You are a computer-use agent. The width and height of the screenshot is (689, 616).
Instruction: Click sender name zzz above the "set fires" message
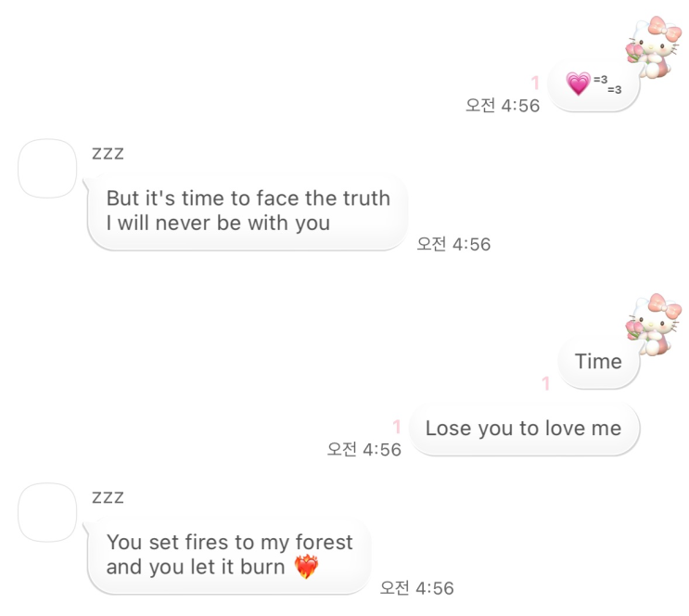coord(108,497)
